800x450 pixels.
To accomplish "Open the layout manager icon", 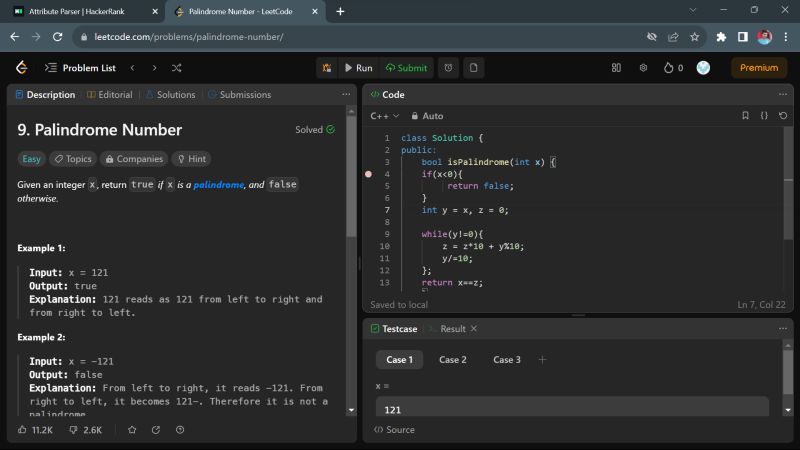I will tap(616, 68).
